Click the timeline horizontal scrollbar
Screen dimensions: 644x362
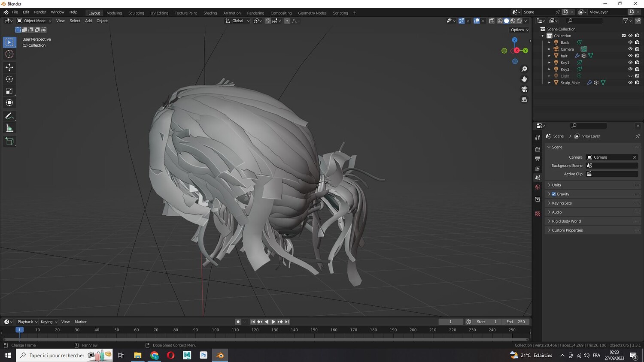[266, 339]
